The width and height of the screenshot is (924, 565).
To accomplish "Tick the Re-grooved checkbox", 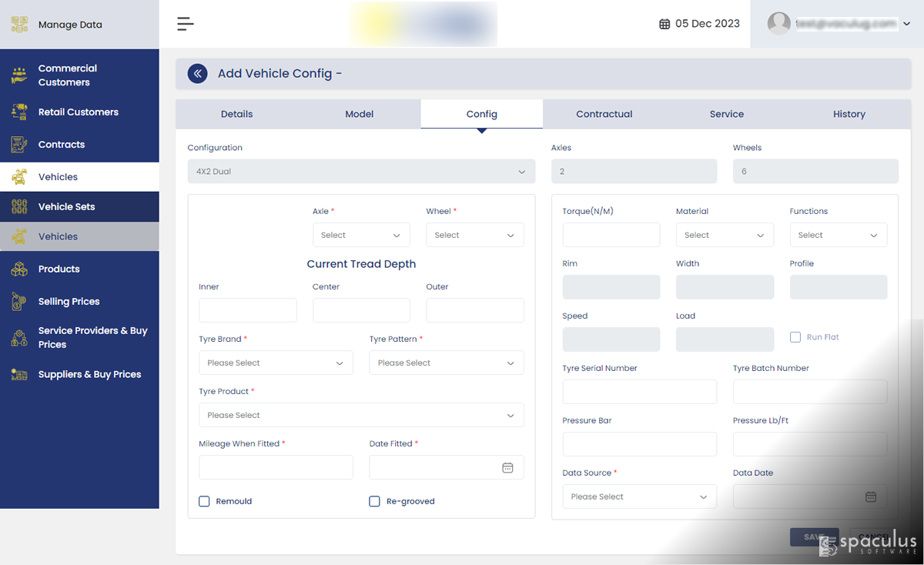I will [x=375, y=501].
